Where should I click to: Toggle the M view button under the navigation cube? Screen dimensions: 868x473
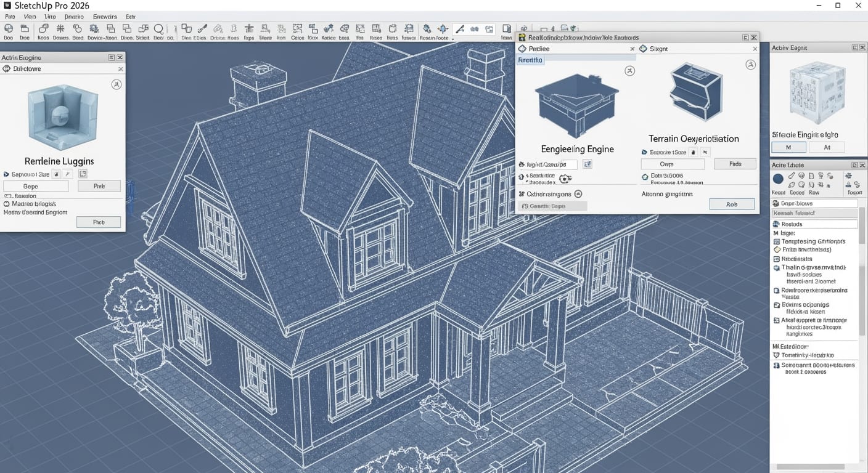click(788, 147)
